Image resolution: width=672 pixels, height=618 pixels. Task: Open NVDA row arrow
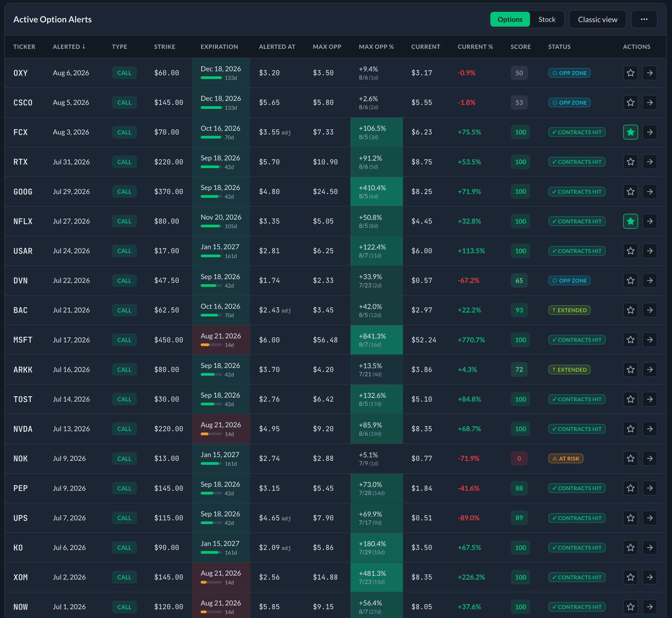pos(649,429)
